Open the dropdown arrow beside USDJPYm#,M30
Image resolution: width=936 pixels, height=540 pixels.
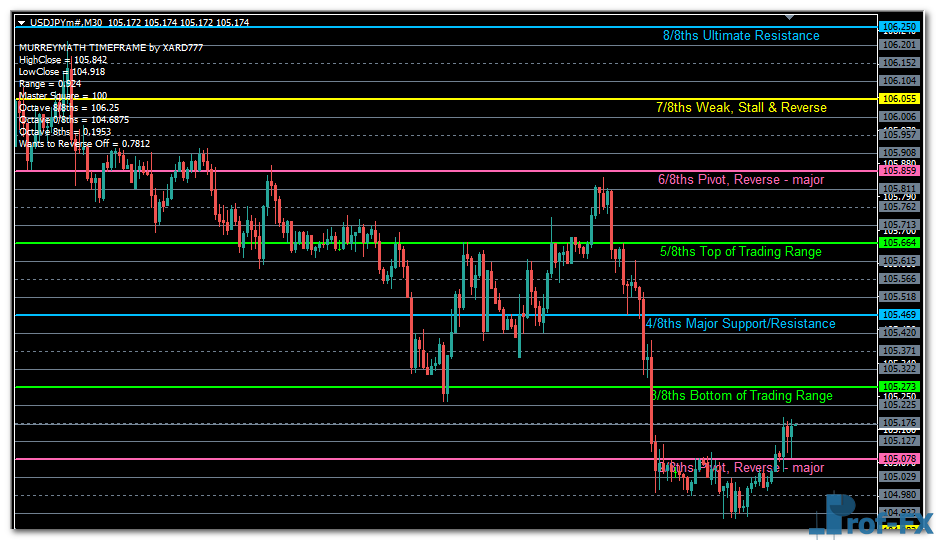22,22
